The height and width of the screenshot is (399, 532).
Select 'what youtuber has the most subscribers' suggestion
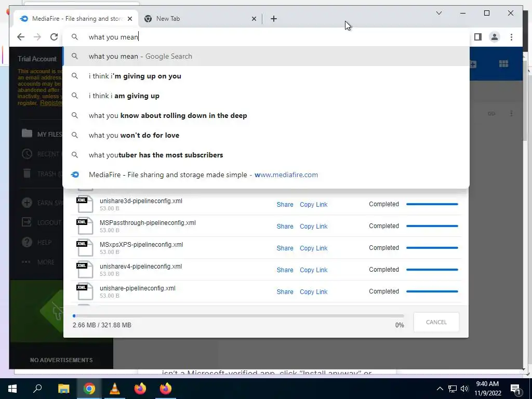[x=266, y=155]
